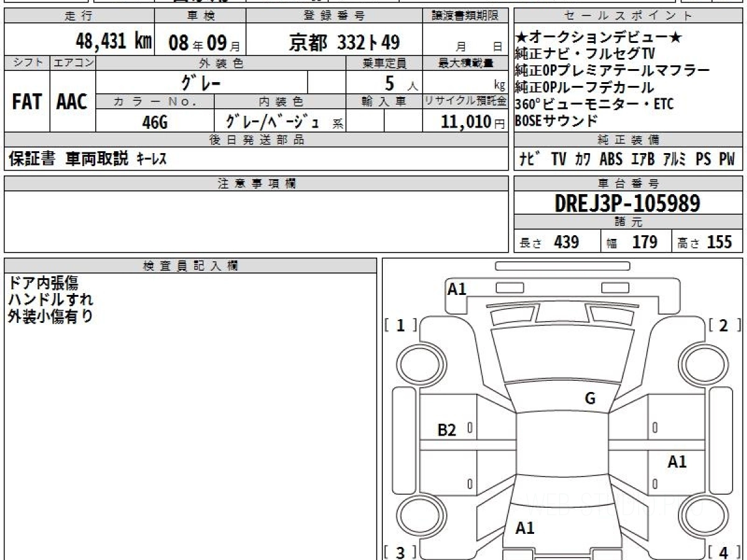This screenshot has height=560, width=747.
Task: Select the 純正OPプレミアテールマフラー line
Action: point(613,71)
